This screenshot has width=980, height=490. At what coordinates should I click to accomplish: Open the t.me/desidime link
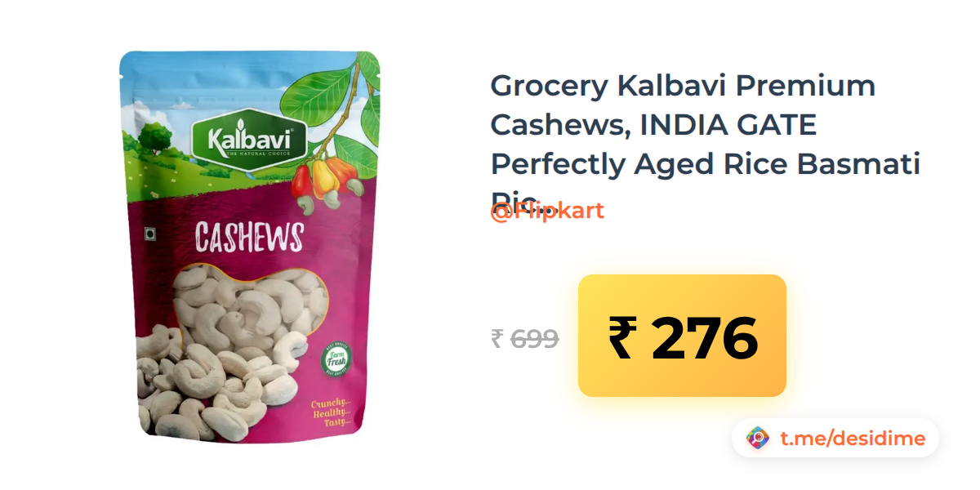coord(852,439)
